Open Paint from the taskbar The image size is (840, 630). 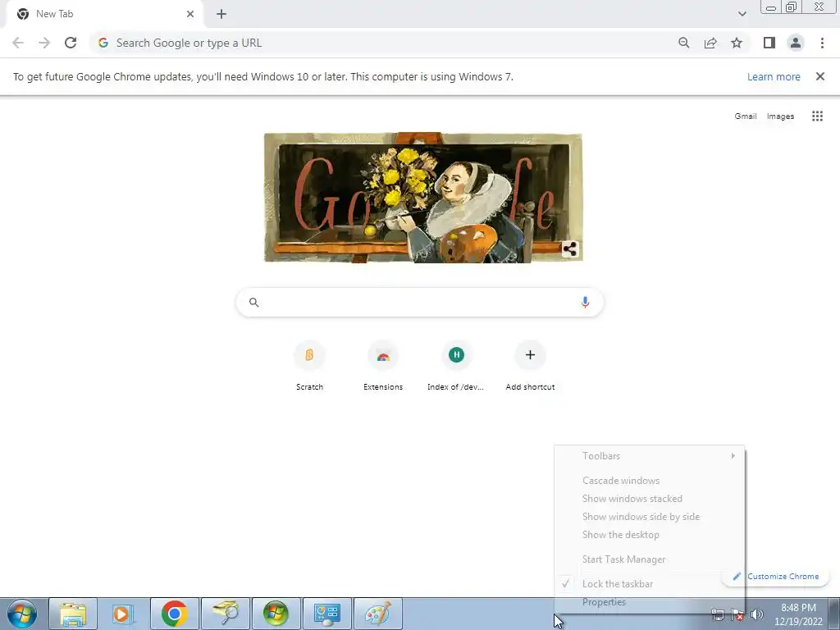tap(378, 614)
